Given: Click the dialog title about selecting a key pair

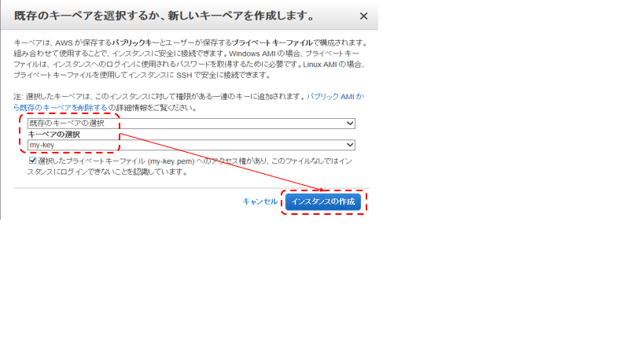Looking at the screenshot, I should click(164, 16).
